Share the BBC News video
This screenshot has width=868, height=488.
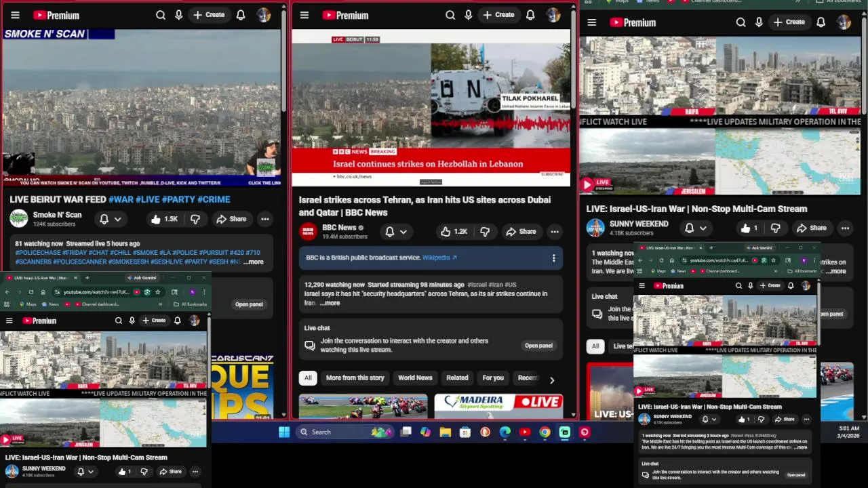[x=521, y=232]
